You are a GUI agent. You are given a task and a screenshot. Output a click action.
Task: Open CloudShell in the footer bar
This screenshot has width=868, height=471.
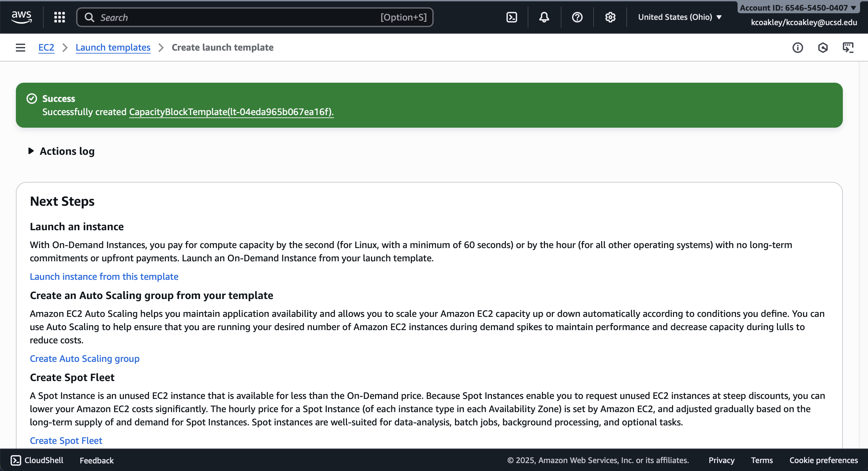(37, 460)
